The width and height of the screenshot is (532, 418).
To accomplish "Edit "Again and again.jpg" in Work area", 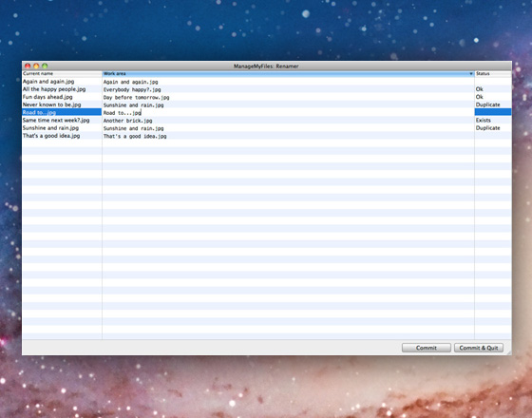I will 131,82.
